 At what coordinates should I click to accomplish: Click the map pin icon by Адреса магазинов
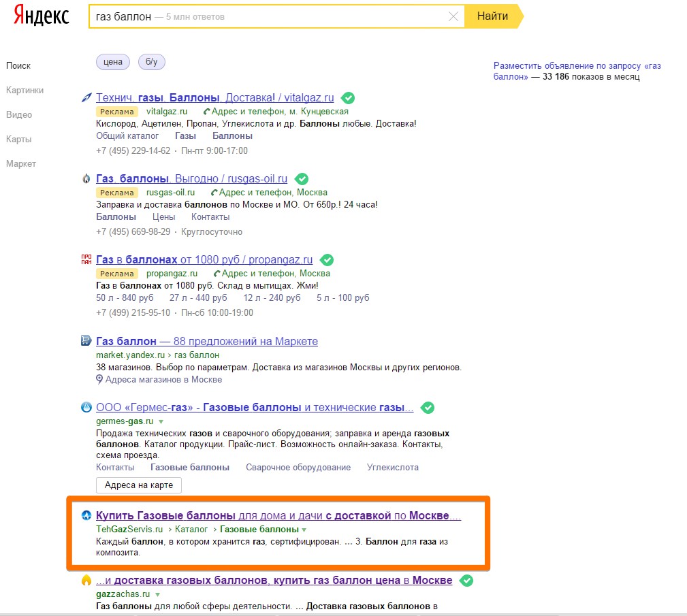[99, 379]
